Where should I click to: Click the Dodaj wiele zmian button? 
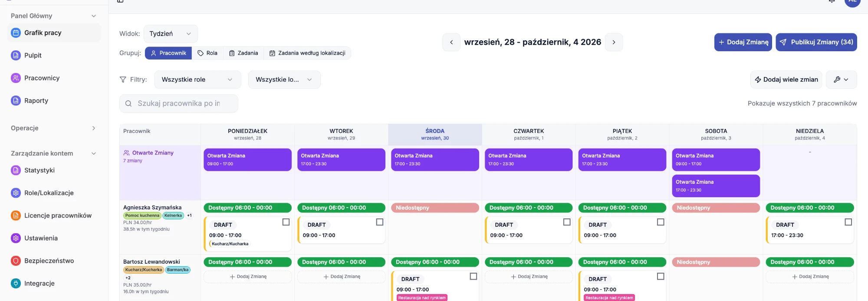click(786, 79)
